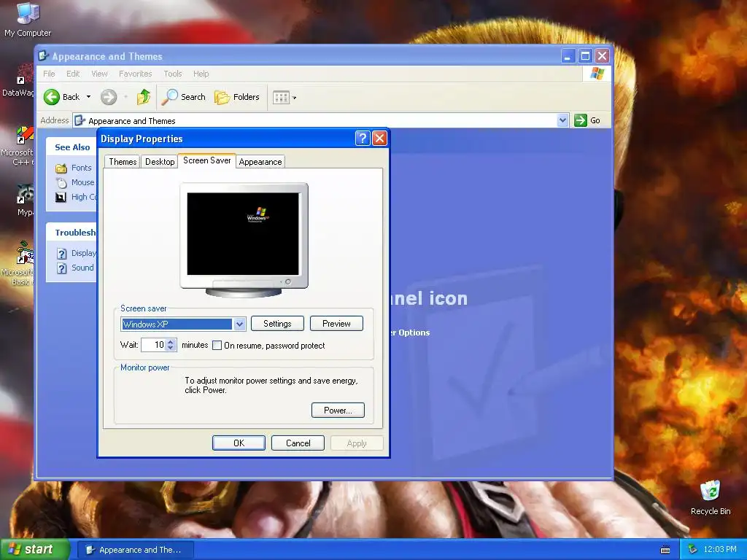Click the High Contrast icon in See Also
The height and width of the screenshot is (560, 747).
61,197
